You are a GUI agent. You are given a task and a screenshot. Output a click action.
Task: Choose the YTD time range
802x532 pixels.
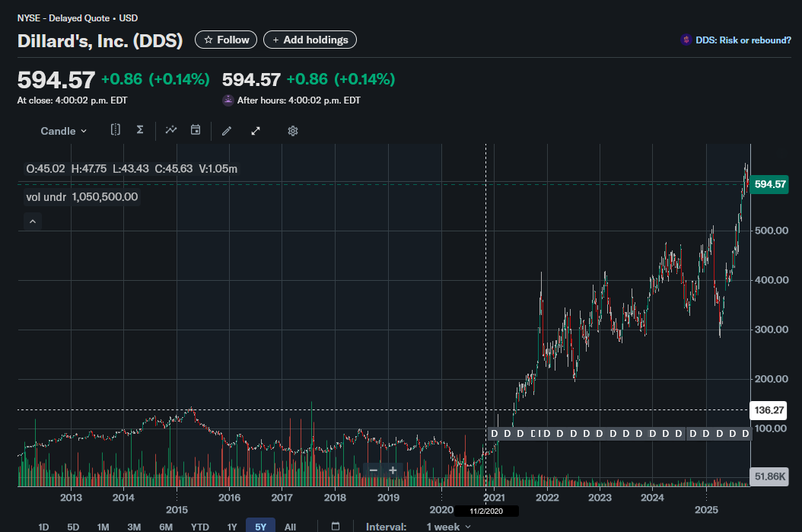coord(200,527)
